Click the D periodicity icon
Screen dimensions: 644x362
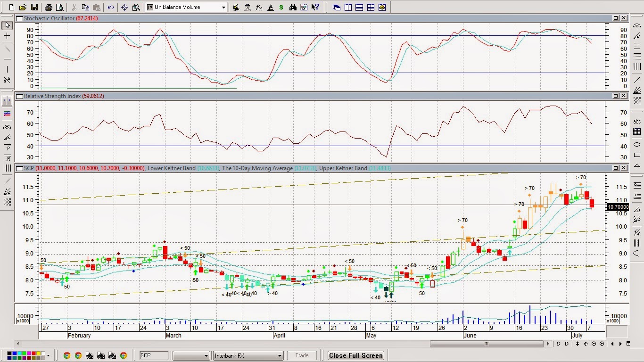[566, 344]
